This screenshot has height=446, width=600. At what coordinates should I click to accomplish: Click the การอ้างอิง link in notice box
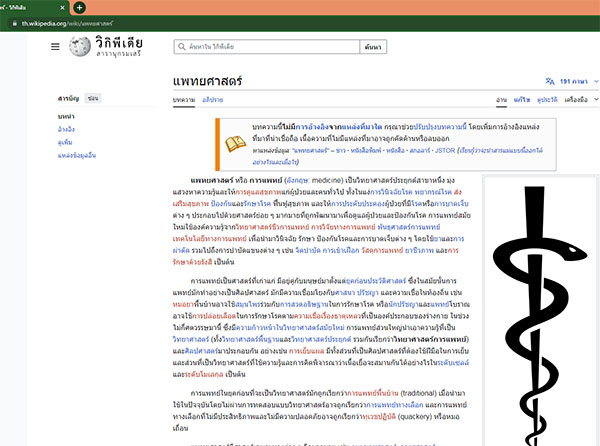(x=312, y=127)
